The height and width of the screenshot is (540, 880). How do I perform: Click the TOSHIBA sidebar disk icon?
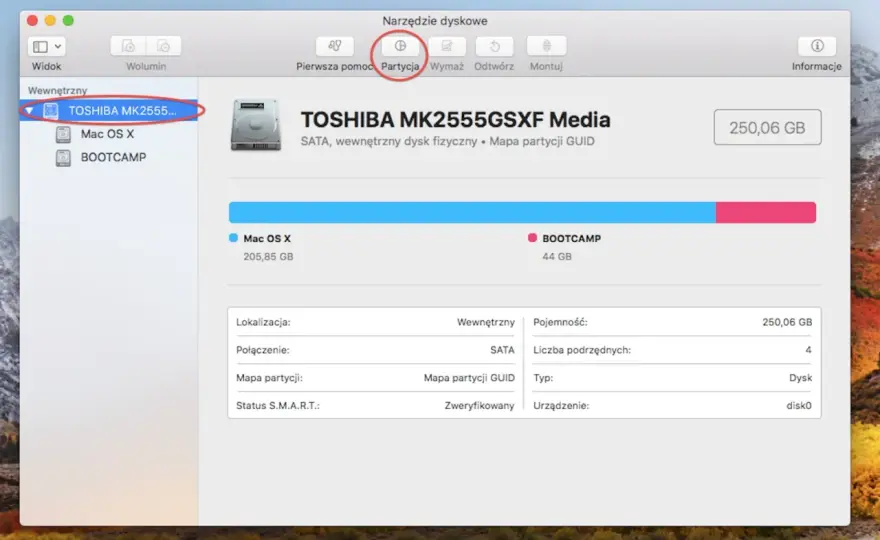(51, 111)
